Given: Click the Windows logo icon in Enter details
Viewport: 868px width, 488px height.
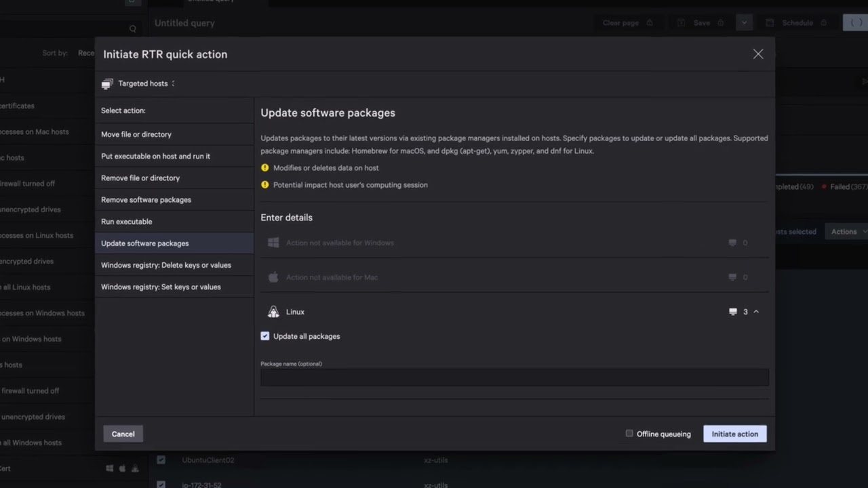Looking at the screenshot, I should (x=273, y=243).
